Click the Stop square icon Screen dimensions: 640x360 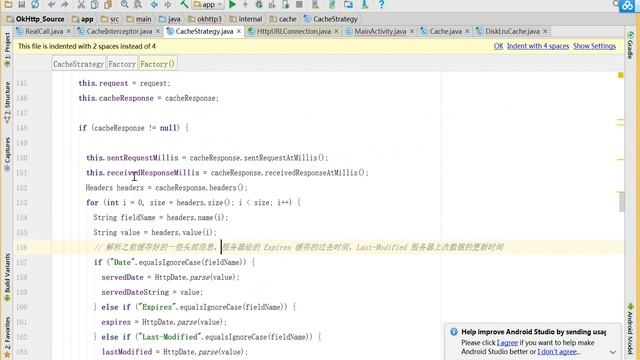pos(299,4)
